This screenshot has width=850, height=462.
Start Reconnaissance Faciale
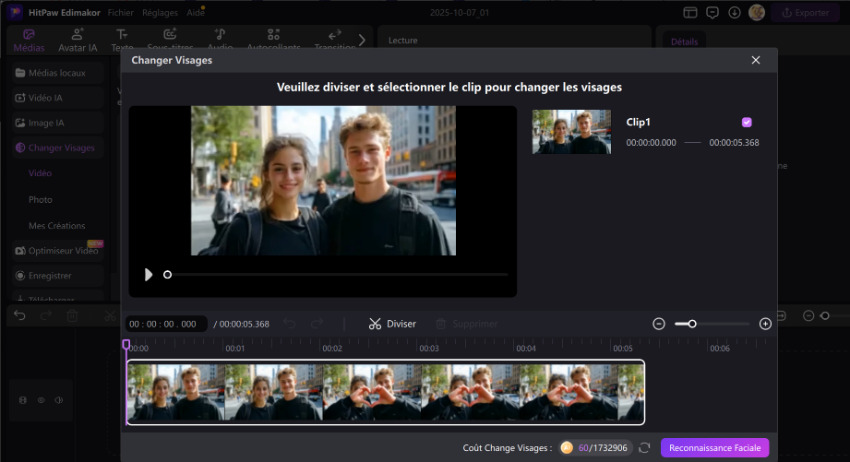click(x=714, y=448)
